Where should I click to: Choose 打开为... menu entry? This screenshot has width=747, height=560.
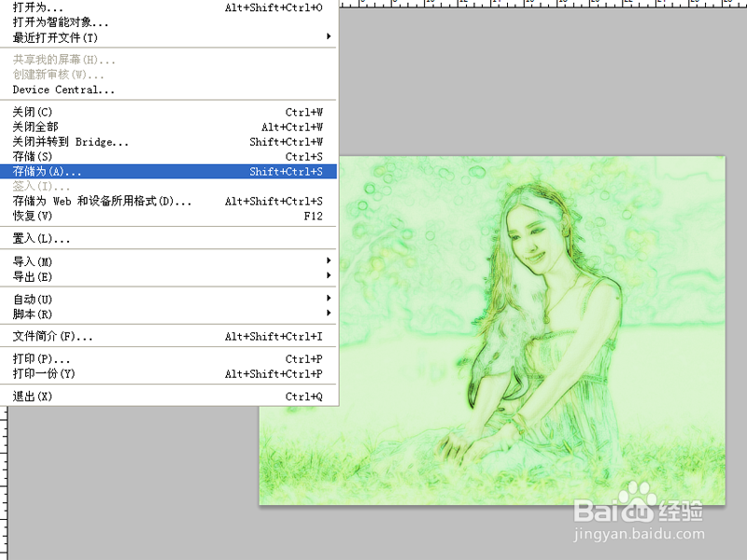point(168,7)
